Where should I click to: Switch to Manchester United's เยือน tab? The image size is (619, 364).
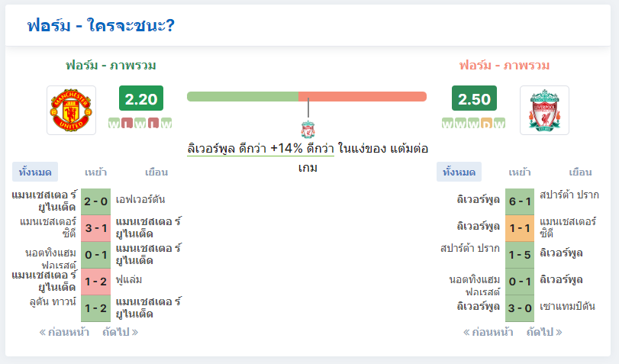click(156, 172)
